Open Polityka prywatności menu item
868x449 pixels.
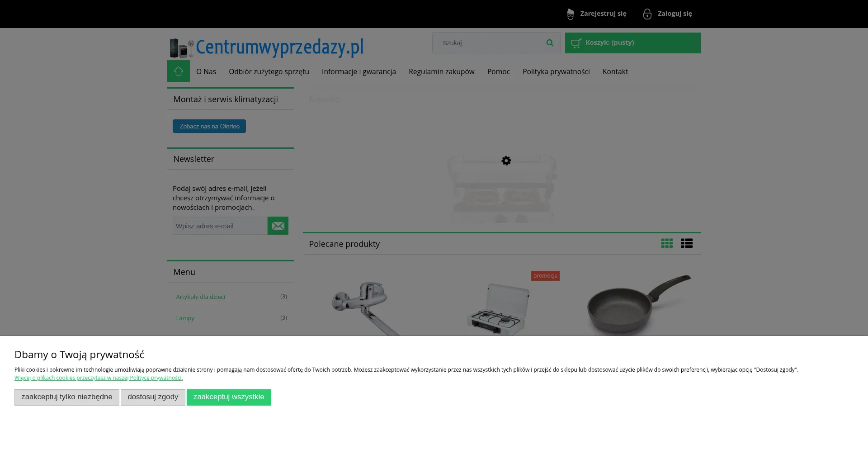point(556,71)
